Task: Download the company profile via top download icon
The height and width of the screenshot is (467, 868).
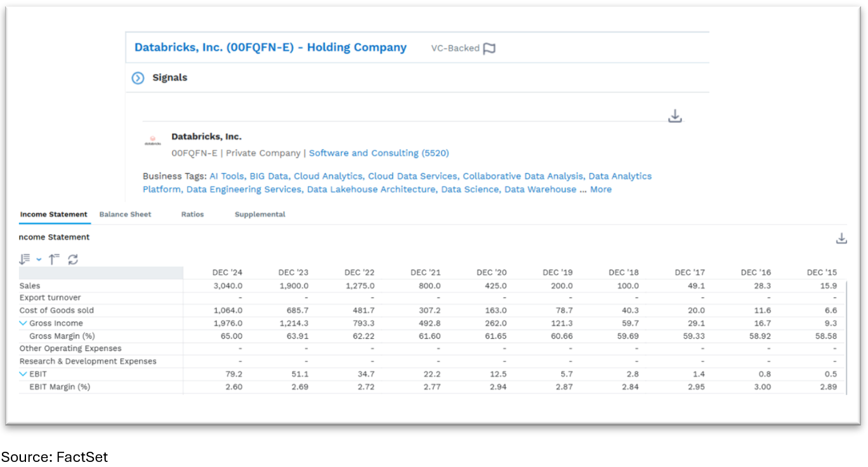Action: 675,116
